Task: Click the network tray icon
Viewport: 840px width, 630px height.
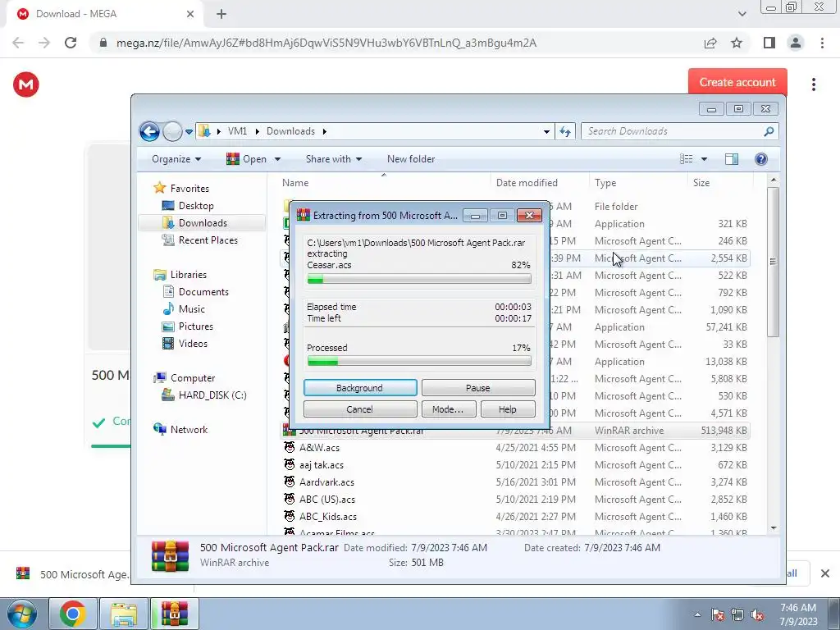Action: coord(737,615)
